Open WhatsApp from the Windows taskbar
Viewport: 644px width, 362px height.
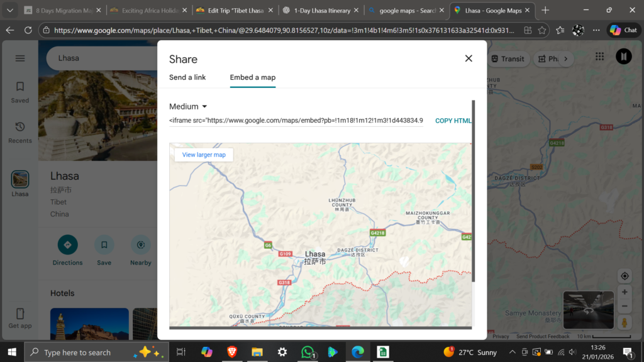click(x=307, y=352)
